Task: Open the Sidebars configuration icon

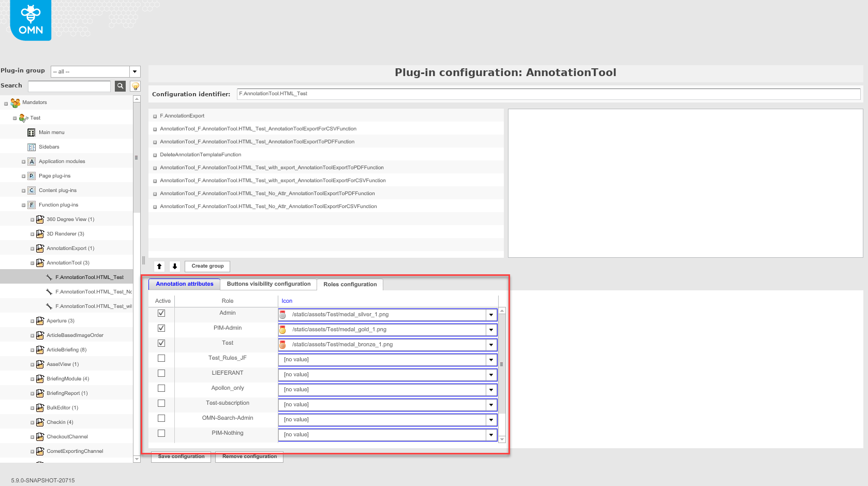Action: (x=32, y=146)
